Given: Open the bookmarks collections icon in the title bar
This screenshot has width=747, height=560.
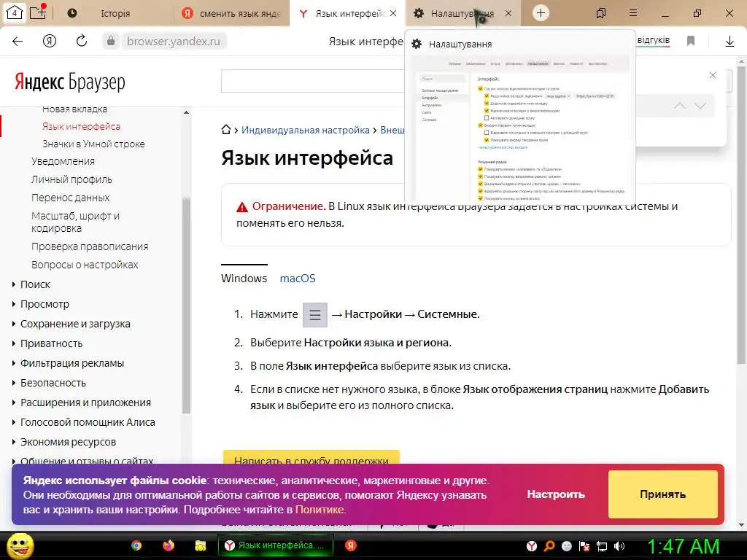Looking at the screenshot, I should [601, 13].
